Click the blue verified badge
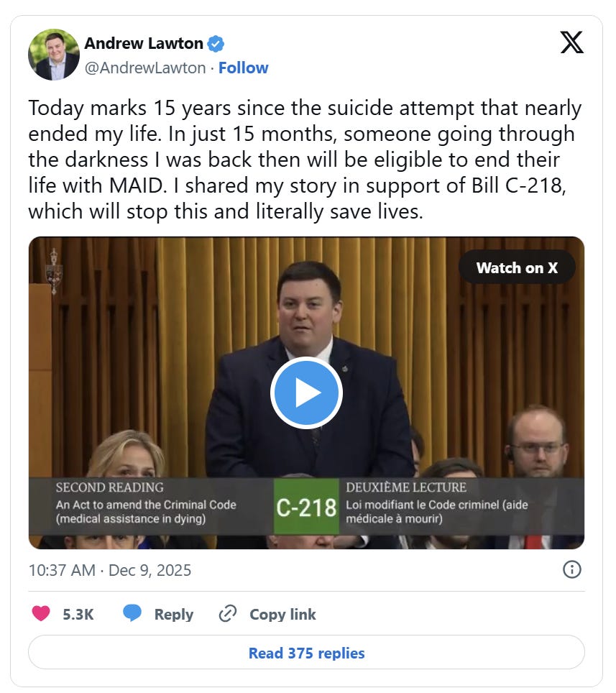616x693 pixels. point(216,44)
